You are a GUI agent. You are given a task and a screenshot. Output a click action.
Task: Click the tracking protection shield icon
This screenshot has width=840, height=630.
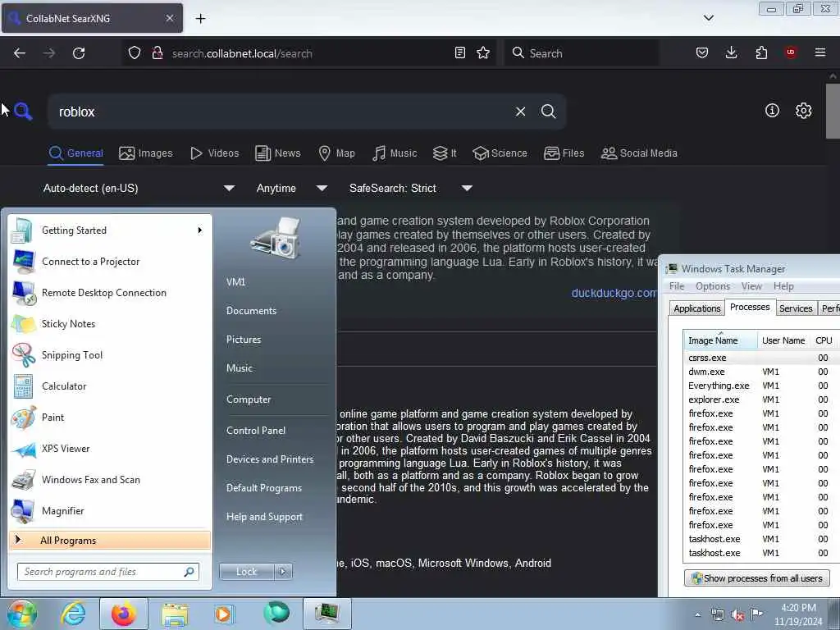pos(135,53)
